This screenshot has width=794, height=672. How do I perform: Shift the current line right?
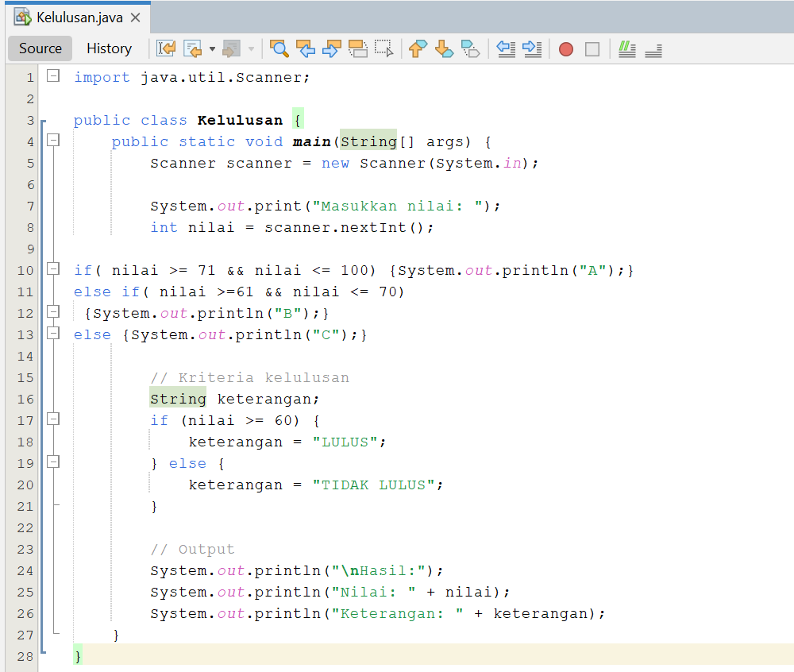(532, 48)
